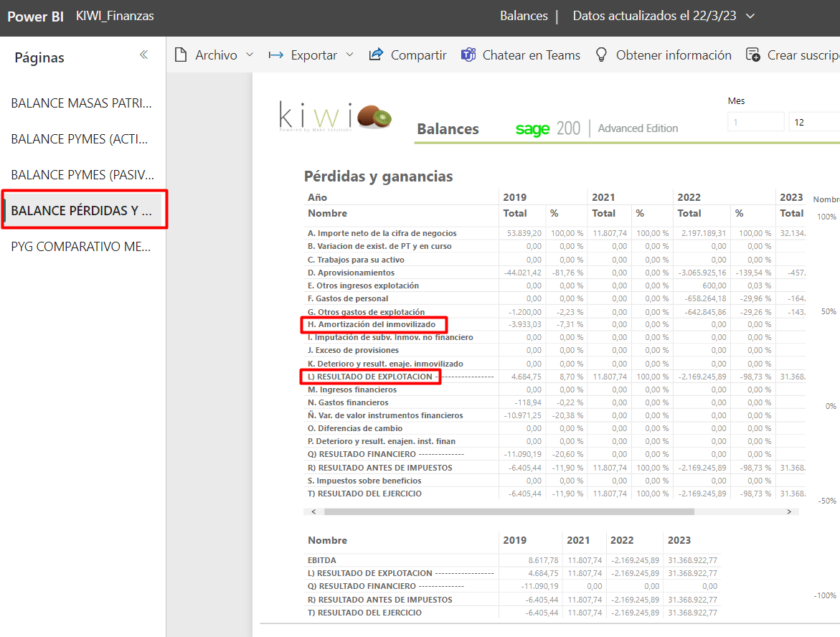Click the Archivo document icon
Image resolution: width=840 pixels, height=637 pixels.
181,55
